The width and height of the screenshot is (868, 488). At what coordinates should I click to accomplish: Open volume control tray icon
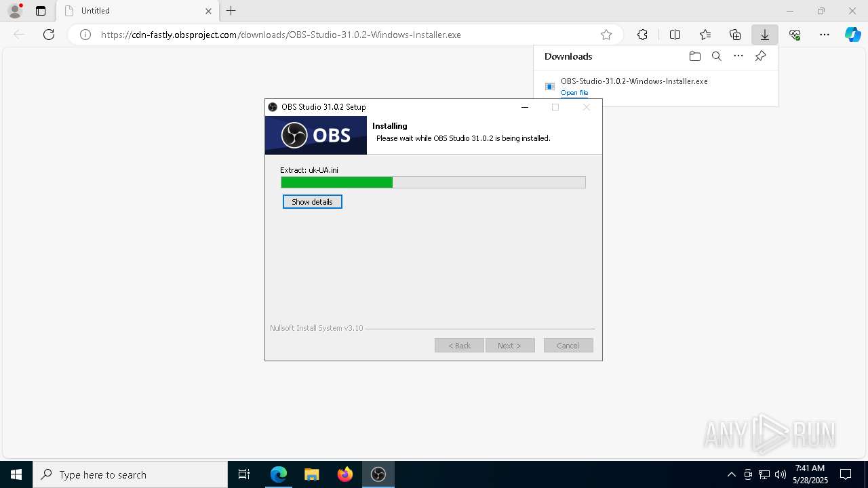[781, 474]
